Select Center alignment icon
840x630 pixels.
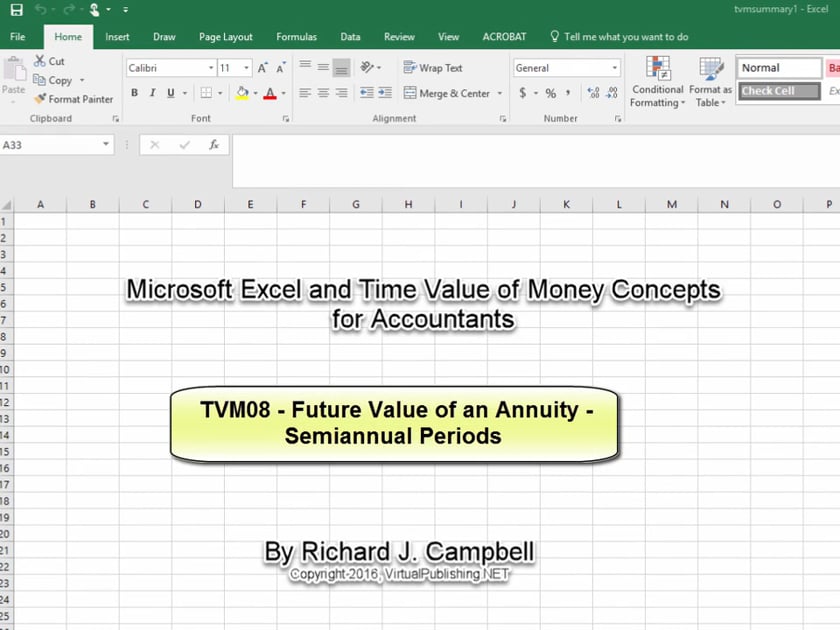coord(323,93)
